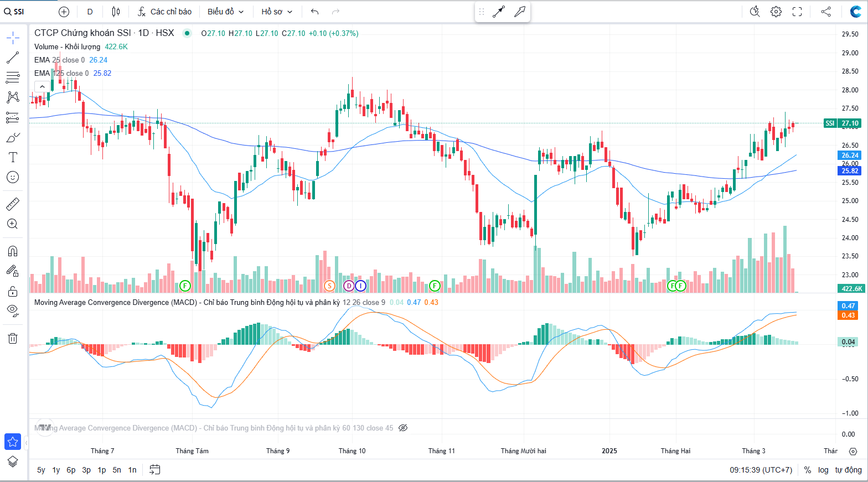The image size is (868, 482).
Task: Toggle magnet mode for drawings
Action: tap(13, 251)
